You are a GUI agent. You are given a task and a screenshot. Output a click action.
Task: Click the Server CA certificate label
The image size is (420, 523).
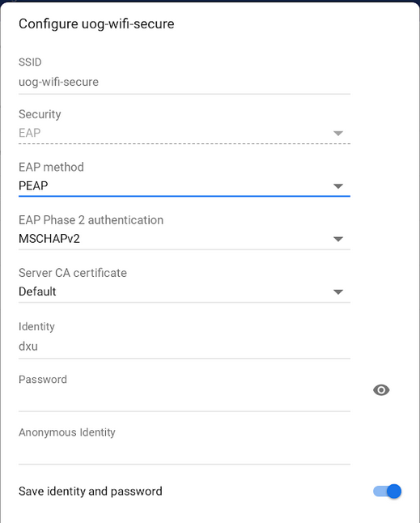[x=73, y=273]
